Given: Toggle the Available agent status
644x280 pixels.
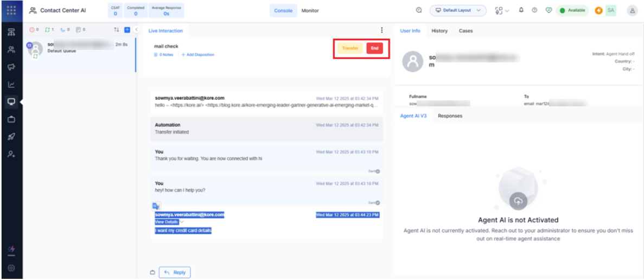Looking at the screenshot, I should 572,10.
